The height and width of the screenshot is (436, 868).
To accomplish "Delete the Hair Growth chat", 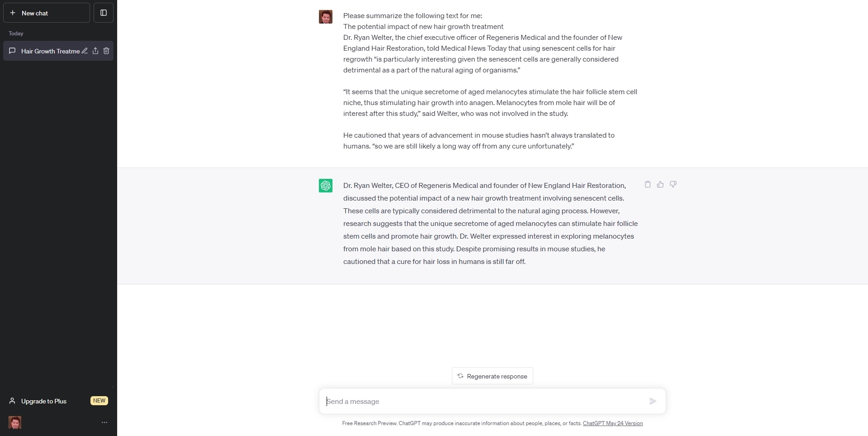I will (106, 51).
